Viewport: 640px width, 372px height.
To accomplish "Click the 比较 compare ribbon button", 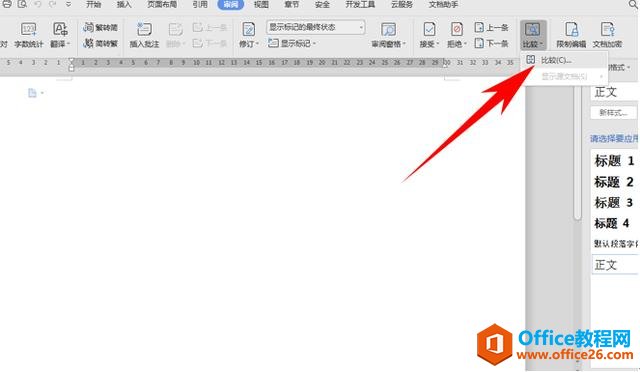I will [x=533, y=35].
